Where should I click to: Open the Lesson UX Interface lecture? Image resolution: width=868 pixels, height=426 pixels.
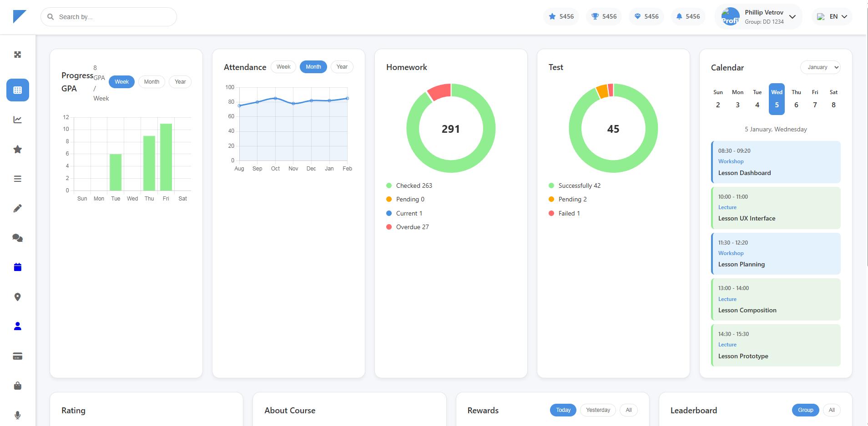pyautogui.click(x=776, y=208)
